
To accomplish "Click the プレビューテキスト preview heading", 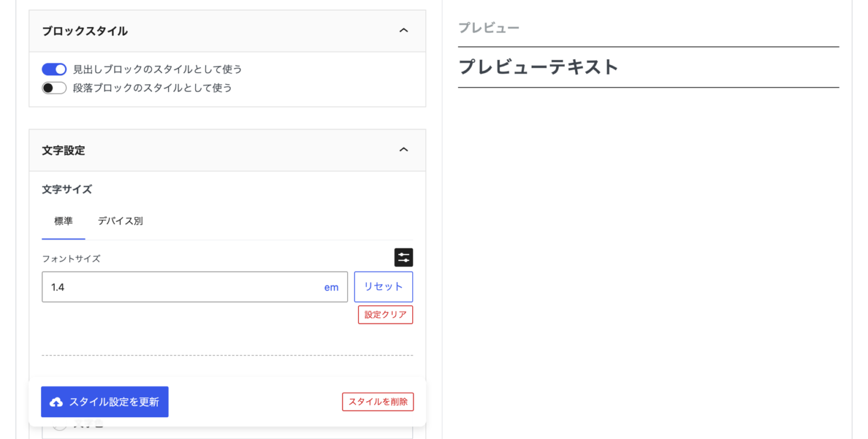I will pyautogui.click(x=538, y=67).
